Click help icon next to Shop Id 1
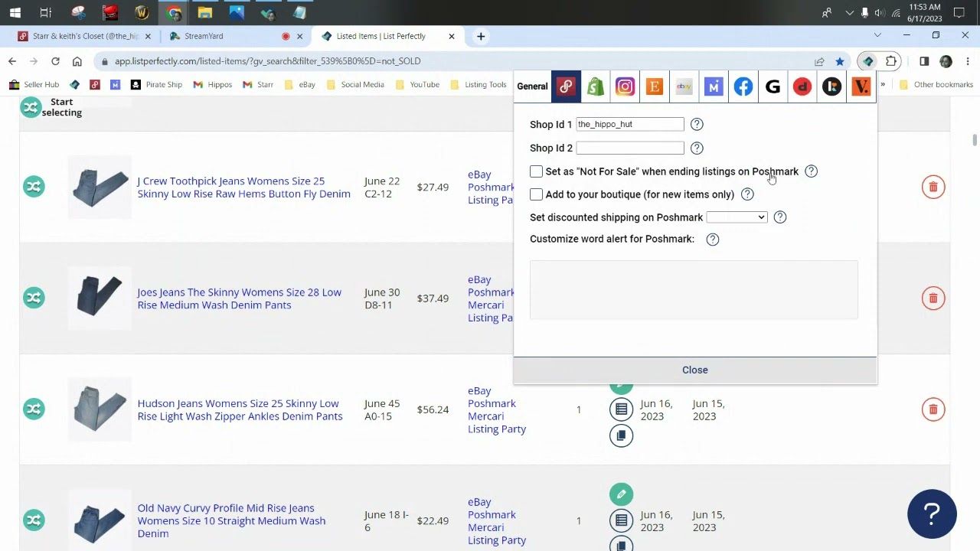Image resolution: width=980 pixels, height=551 pixels. pos(697,124)
